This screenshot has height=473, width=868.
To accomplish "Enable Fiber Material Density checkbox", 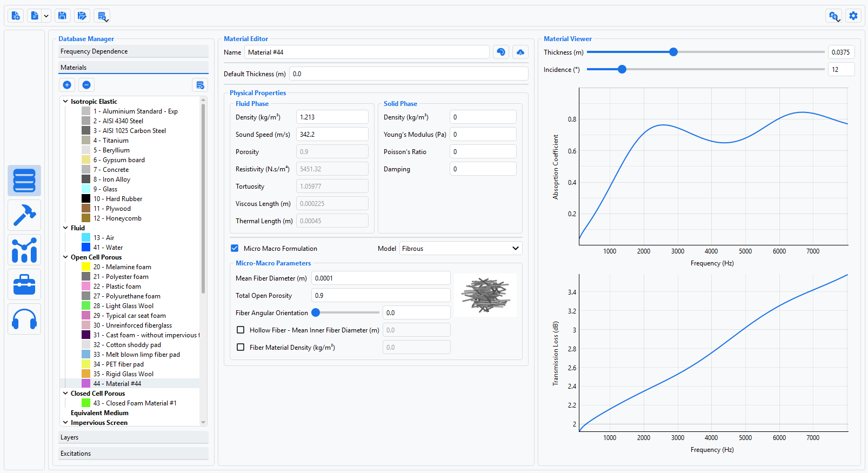I will click(241, 347).
